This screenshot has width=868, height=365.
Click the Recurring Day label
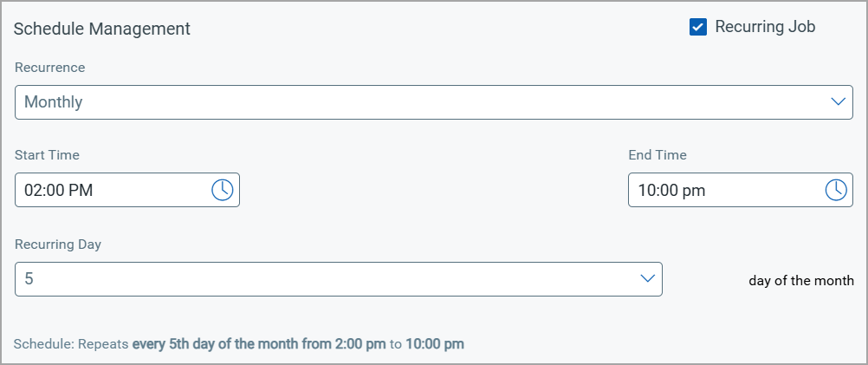coord(58,244)
